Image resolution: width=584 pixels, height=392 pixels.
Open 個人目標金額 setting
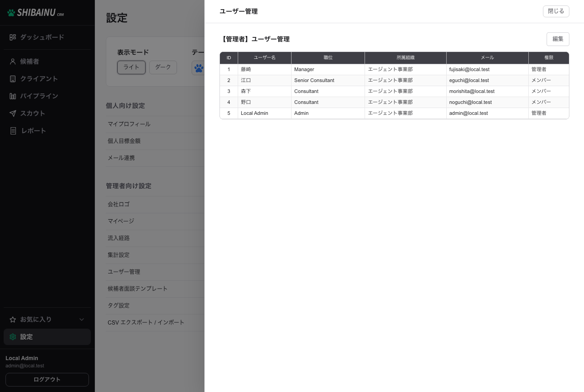click(x=155, y=141)
